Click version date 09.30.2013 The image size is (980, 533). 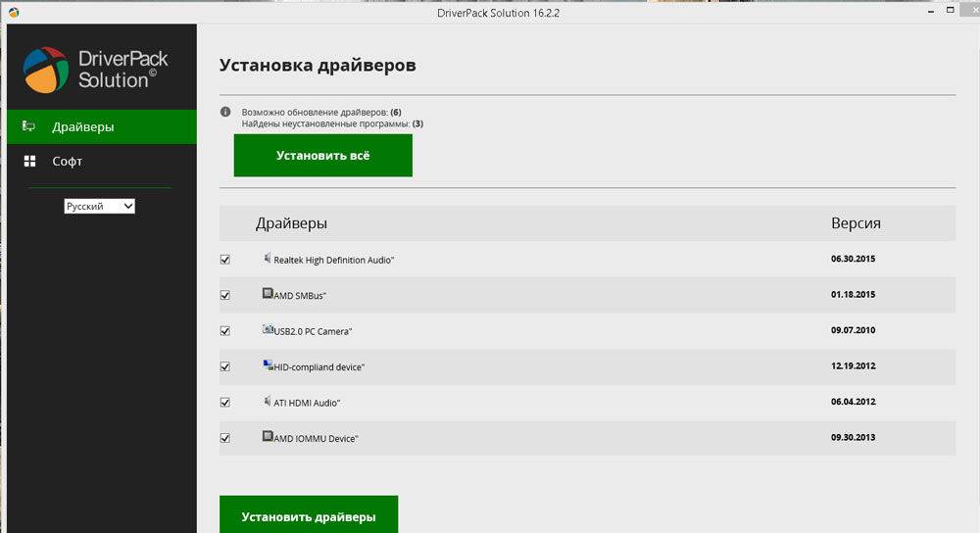click(x=854, y=437)
